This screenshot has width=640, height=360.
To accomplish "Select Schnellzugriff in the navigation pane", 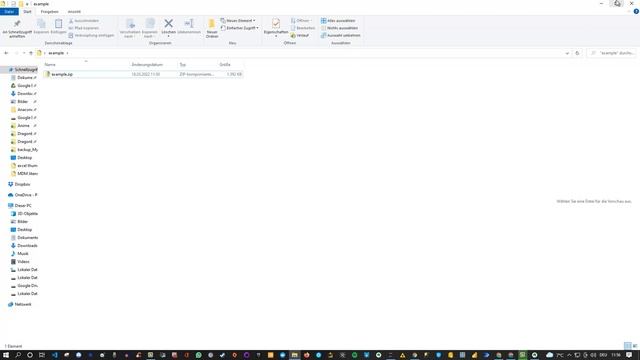I will (x=23, y=70).
